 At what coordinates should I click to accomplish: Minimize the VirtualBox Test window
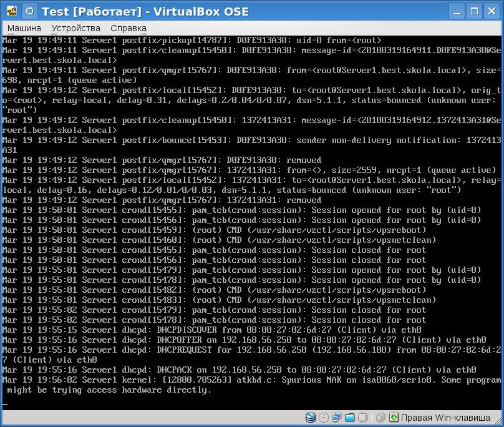point(459,11)
